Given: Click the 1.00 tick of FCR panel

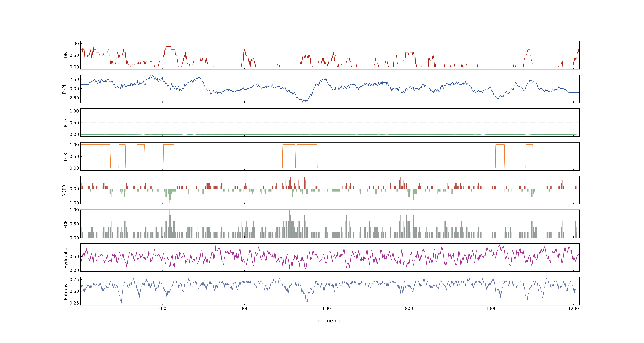Looking at the screenshot, I should 74,210.
